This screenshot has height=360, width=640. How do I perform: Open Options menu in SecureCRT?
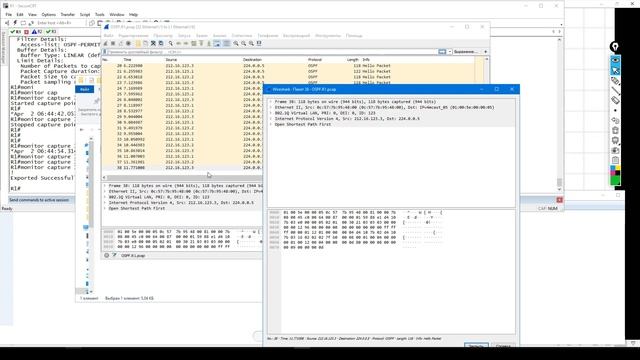click(49, 15)
